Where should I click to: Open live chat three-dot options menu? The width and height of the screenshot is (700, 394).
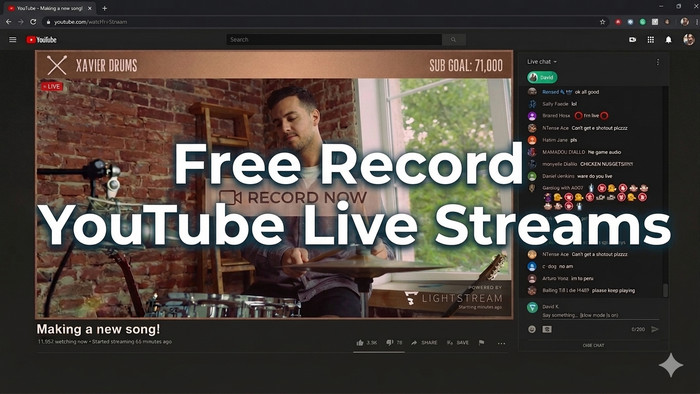click(658, 62)
